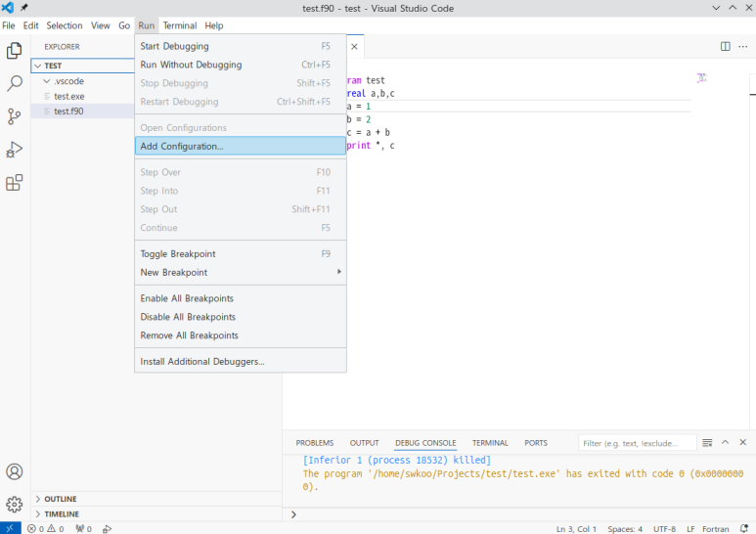This screenshot has width=756, height=534.
Task: Open the Explorer view icon
Action: pyautogui.click(x=15, y=50)
